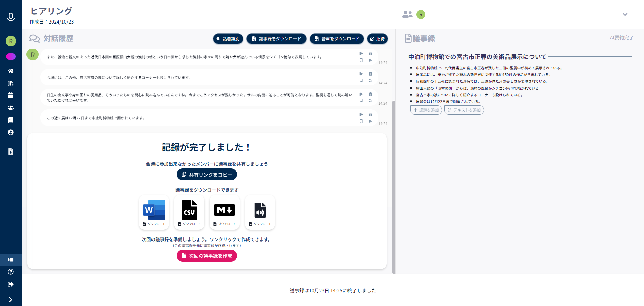Open the calendar icon in sidebar
The height and width of the screenshot is (306, 644).
point(11,96)
